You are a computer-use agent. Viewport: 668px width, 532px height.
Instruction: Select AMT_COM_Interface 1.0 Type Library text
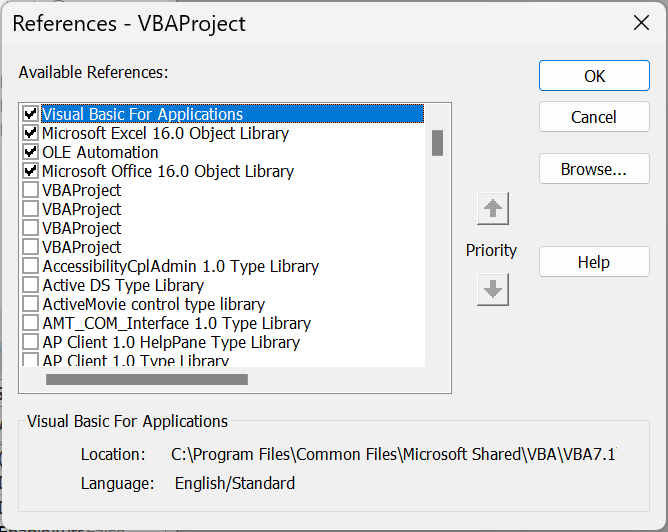click(177, 323)
